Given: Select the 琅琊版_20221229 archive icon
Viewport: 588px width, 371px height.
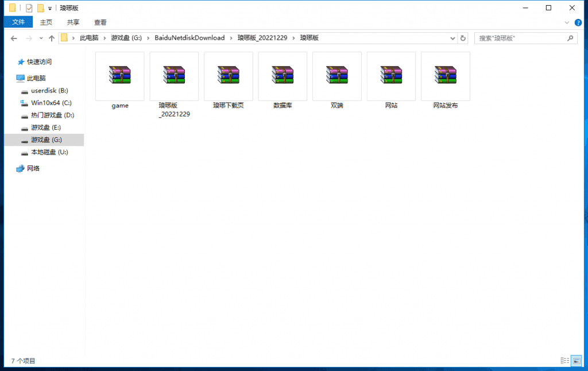Looking at the screenshot, I should pos(174,75).
